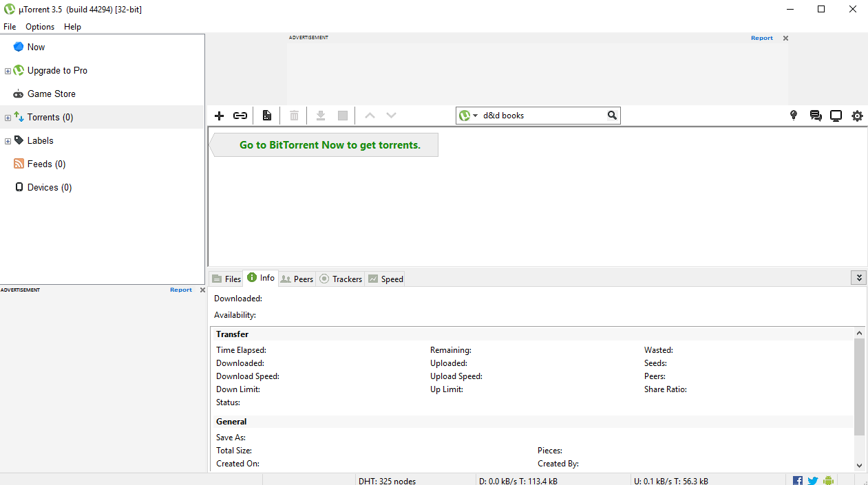Click the Move Down Queue arrow
The height and width of the screenshot is (485, 868).
click(392, 116)
